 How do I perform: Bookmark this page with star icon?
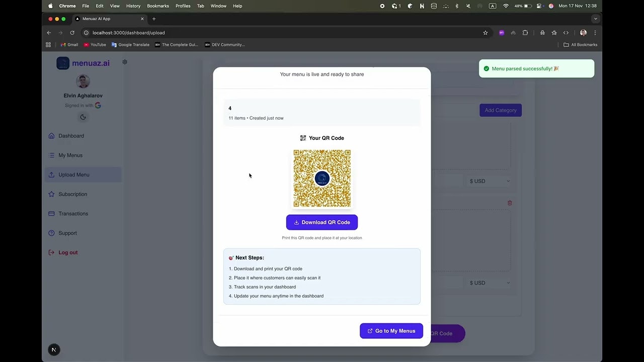485,33
